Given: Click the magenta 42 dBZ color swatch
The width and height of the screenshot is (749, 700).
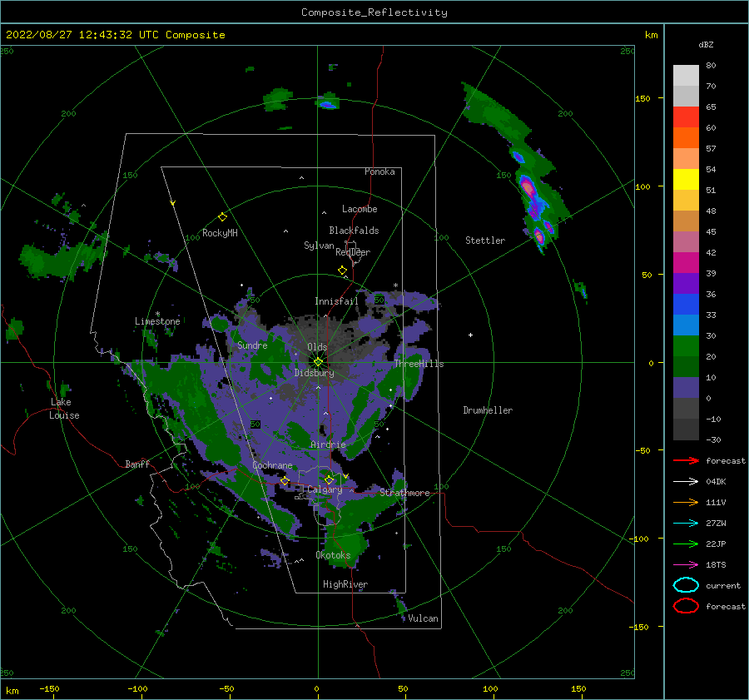Looking at the screenshot, I should pyautogui.click(x=686, y=262).
